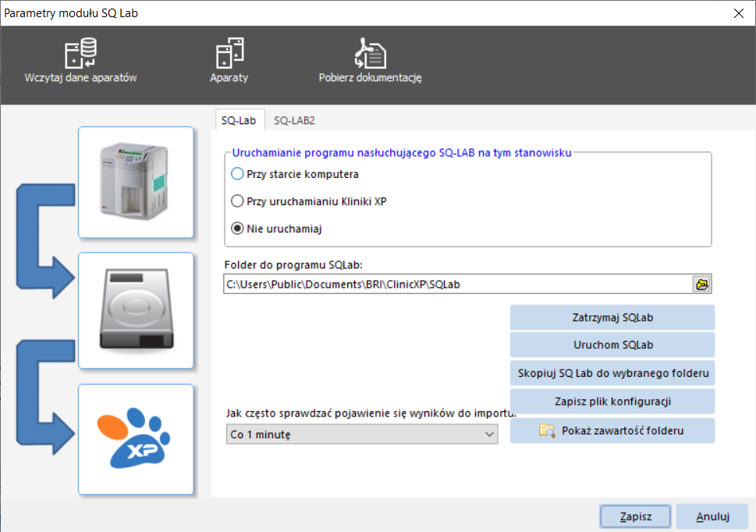
Task: Click the Pokaż zawartość folderu label
Action: pos(623,431)
